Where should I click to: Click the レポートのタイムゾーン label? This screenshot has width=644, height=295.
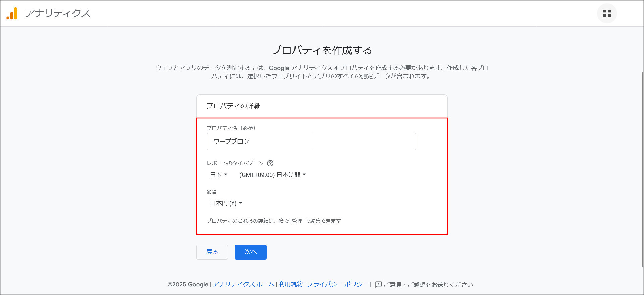pos(235,163)
